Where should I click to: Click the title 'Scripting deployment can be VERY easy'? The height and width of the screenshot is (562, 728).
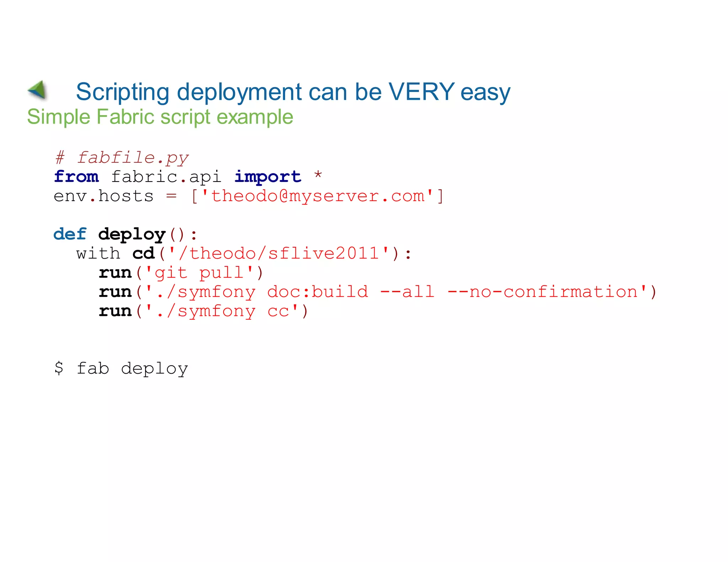293,92
